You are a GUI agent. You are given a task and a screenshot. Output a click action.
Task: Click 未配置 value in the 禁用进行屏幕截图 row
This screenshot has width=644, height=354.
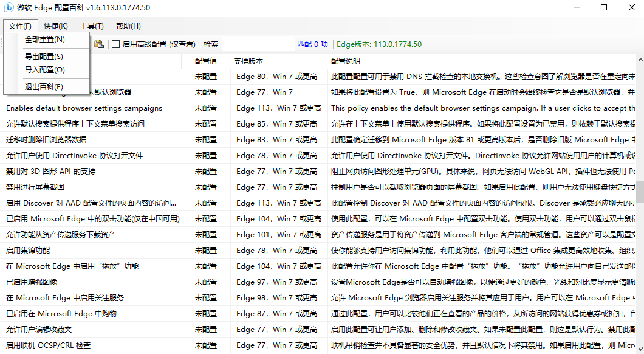[x=206, y=187]
